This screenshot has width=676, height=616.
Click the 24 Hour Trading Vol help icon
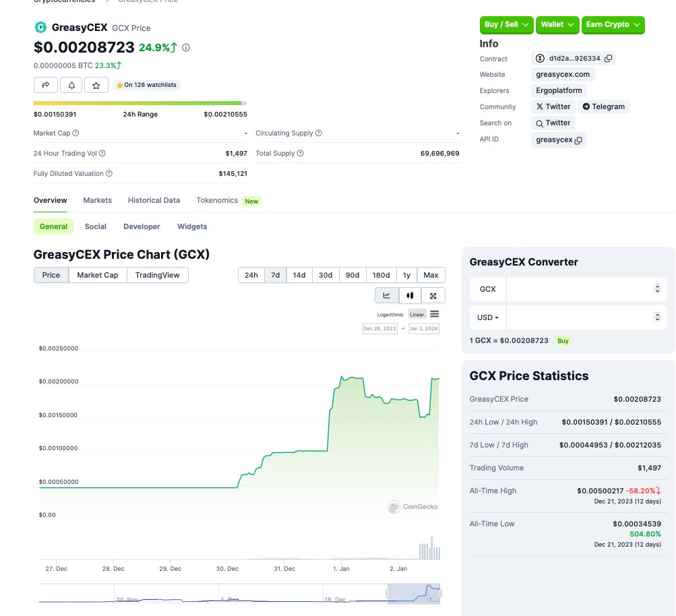tap(102, 153)
